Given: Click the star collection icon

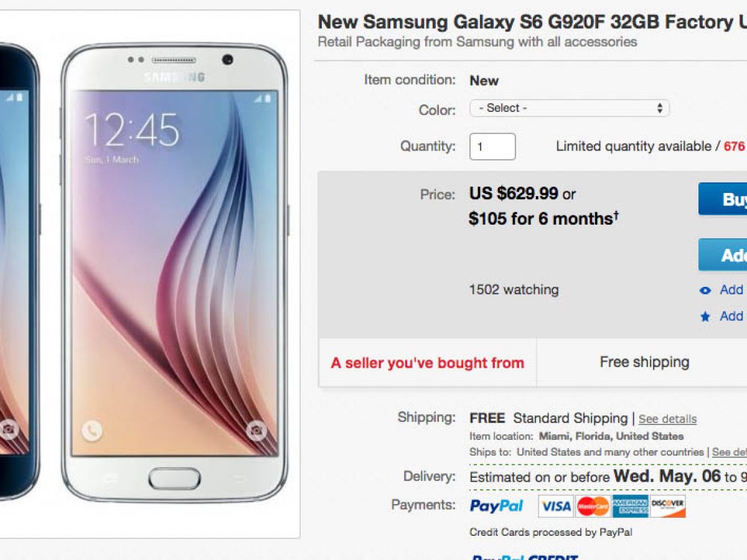Looking at the screenshot, I should [705, 317].
